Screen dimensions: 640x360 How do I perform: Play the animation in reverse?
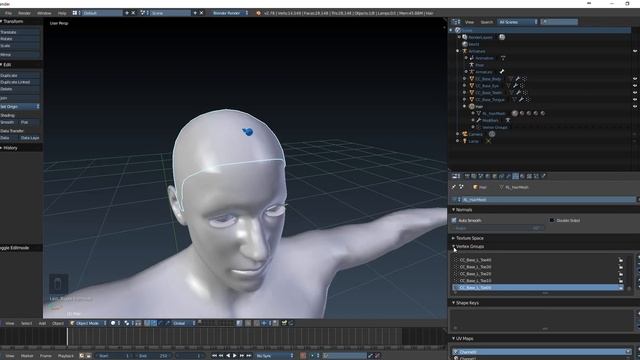coord(228,356)
